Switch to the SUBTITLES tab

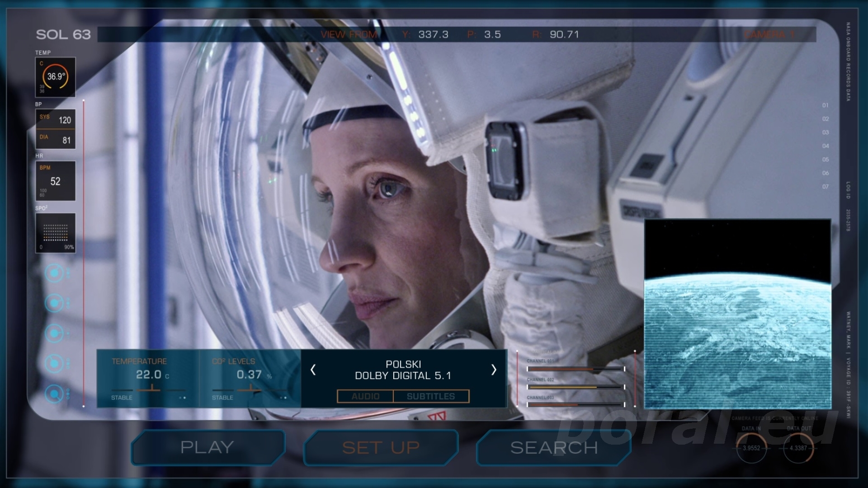(x=431, y=396)
